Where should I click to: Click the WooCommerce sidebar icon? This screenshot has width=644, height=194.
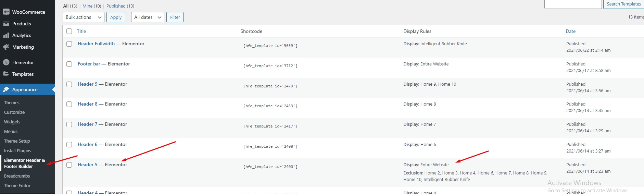pyautogui.click(x=6, y=12)
